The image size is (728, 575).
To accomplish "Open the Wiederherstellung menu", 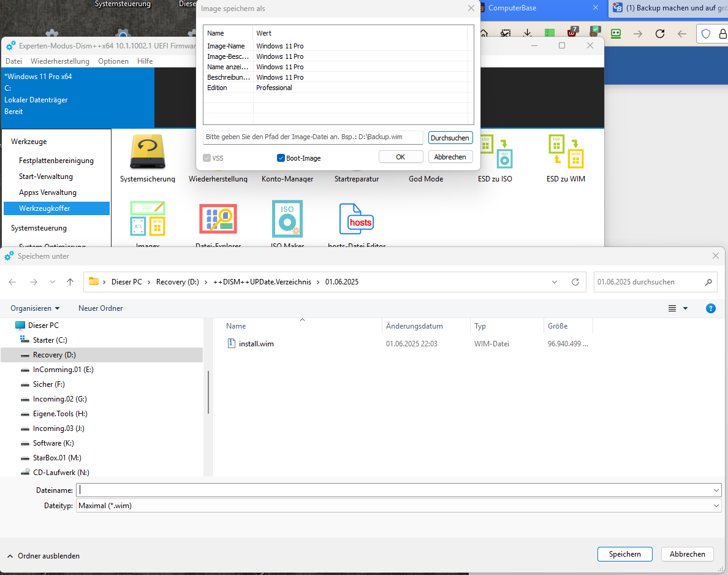I will 60,61.
